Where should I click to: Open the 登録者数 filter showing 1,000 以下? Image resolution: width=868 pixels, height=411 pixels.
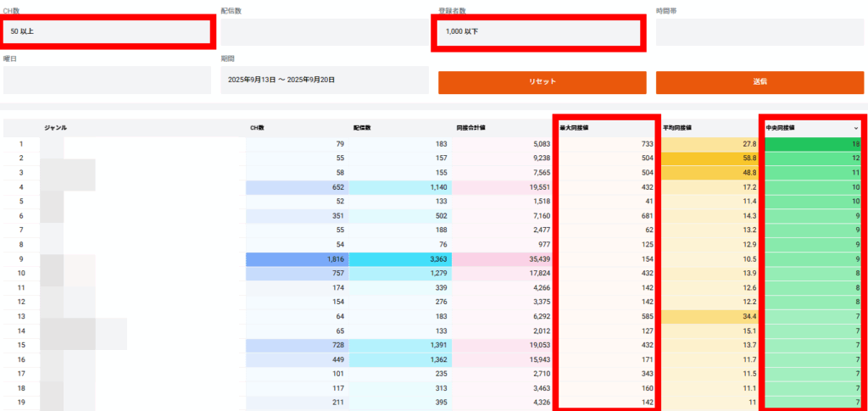(x=538, y=32)
